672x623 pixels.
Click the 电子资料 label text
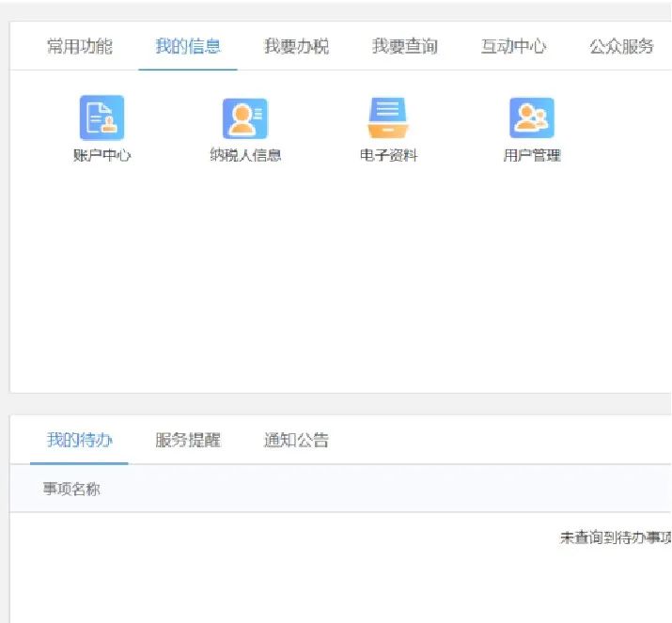pyautogui.click(x=389, y=155)
